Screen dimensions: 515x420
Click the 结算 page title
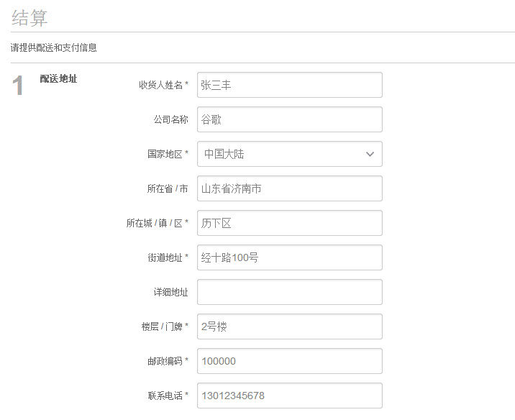pos(29,18)
